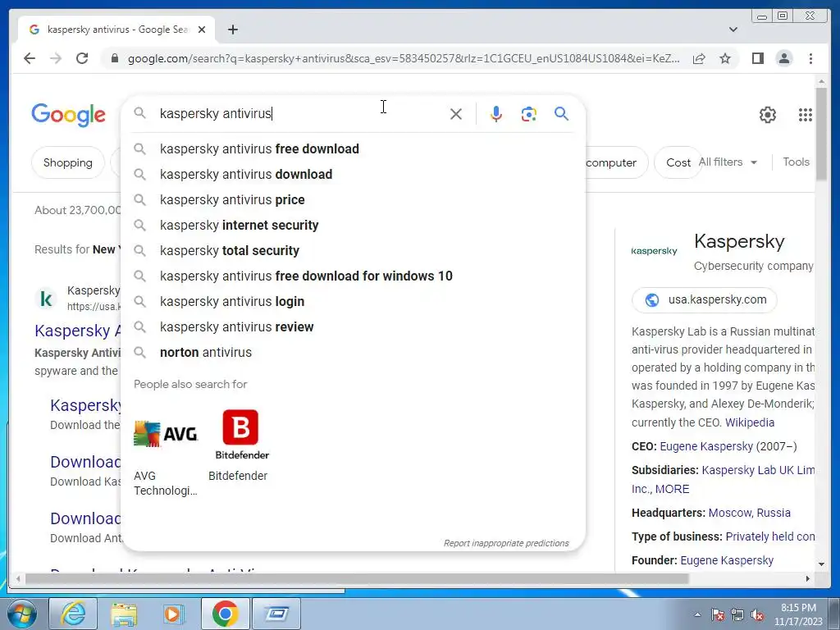The image size is (840, 630).
Task: Open the Tools option
Action: click(x=796, y=162)
